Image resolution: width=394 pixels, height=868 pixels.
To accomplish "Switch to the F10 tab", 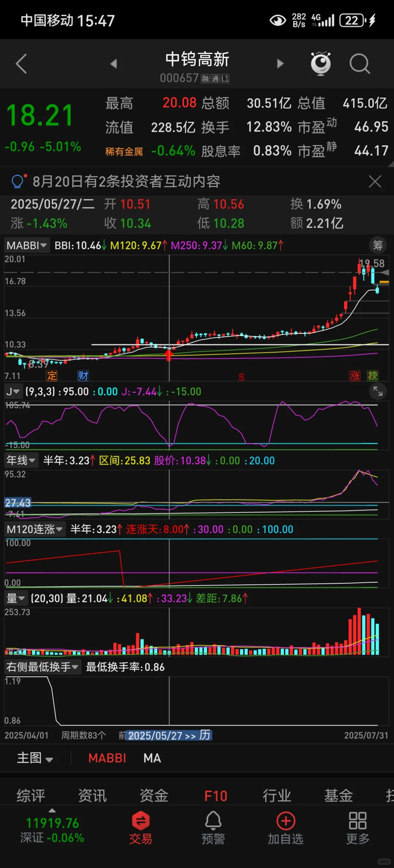I will (216, 796).
